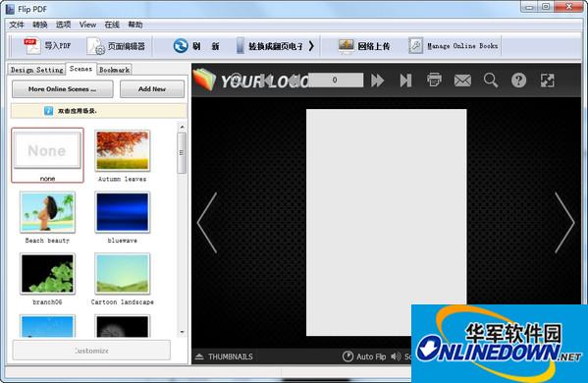
Task: Click the network upload icon
Action: [x=346, y=46]
